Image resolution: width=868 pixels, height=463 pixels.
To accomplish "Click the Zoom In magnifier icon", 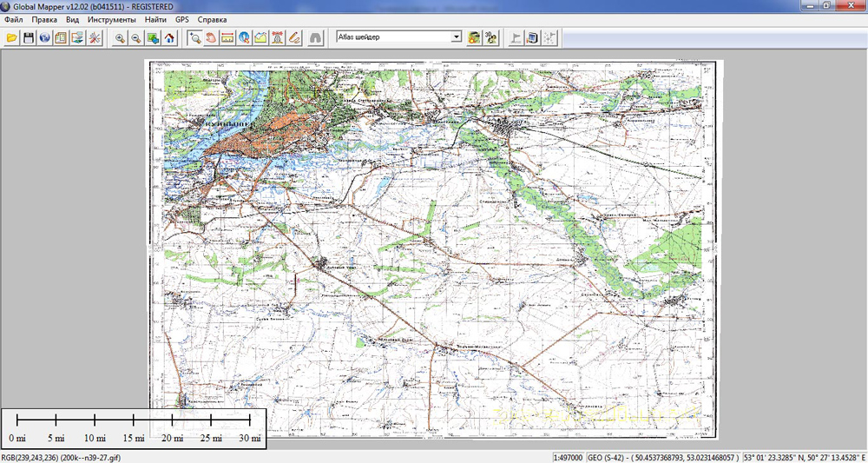I will 120,37.
